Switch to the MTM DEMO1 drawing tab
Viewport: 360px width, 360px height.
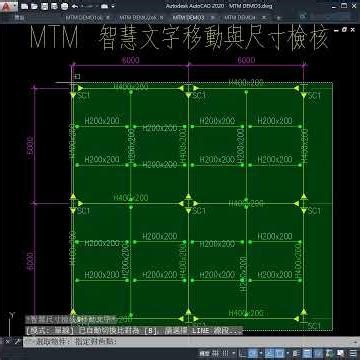pyautogui.click(x=83, y=17)
